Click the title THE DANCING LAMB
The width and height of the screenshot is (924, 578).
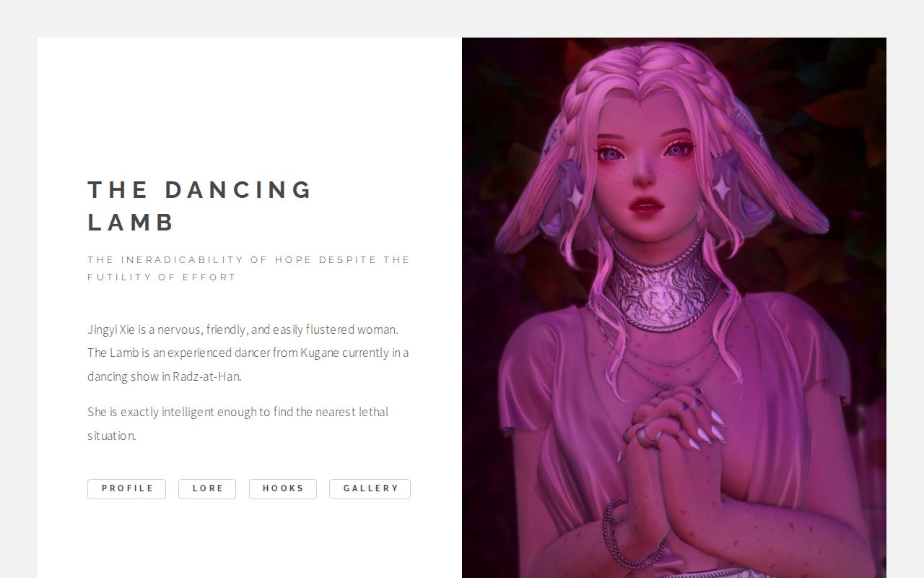tap(200, 206)
